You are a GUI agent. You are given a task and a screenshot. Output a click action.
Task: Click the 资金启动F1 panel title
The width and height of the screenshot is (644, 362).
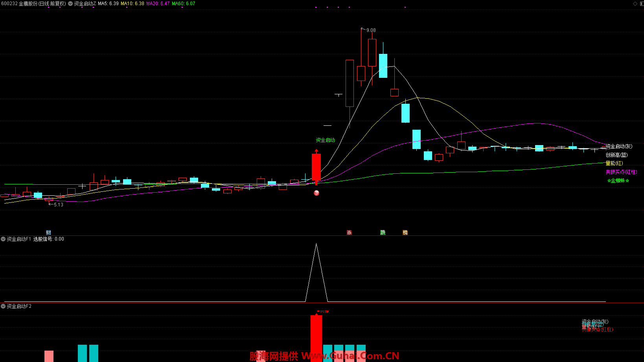[19, 239]
